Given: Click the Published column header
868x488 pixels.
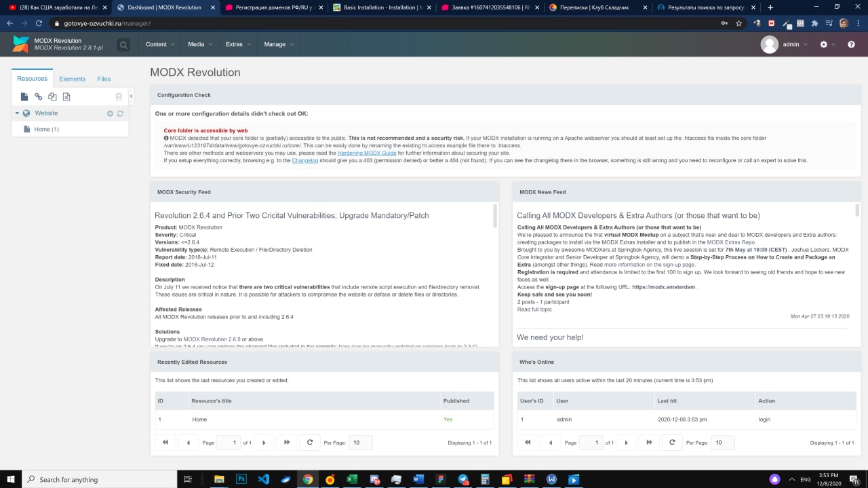Looking at the screenshot, I should [467, 401].
